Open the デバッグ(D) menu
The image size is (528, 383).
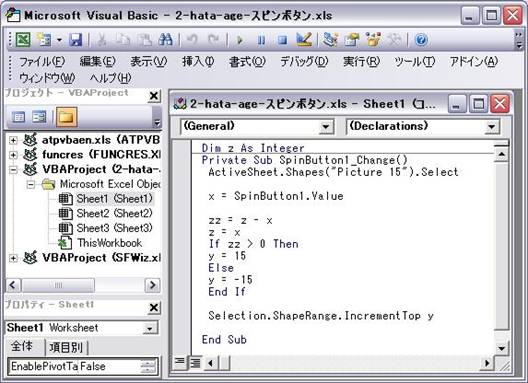tap(304, 62)
